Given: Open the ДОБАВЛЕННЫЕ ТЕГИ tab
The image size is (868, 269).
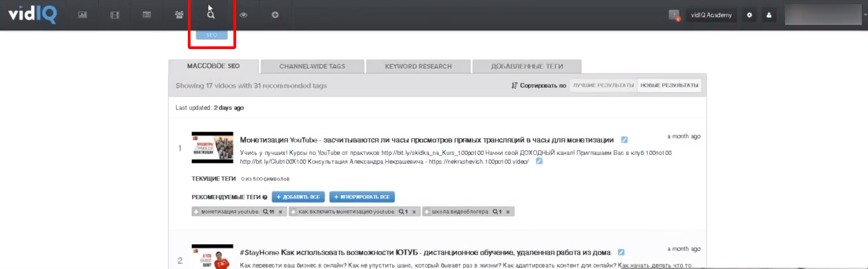Looking at the screenshot, I should pos(527,66).
